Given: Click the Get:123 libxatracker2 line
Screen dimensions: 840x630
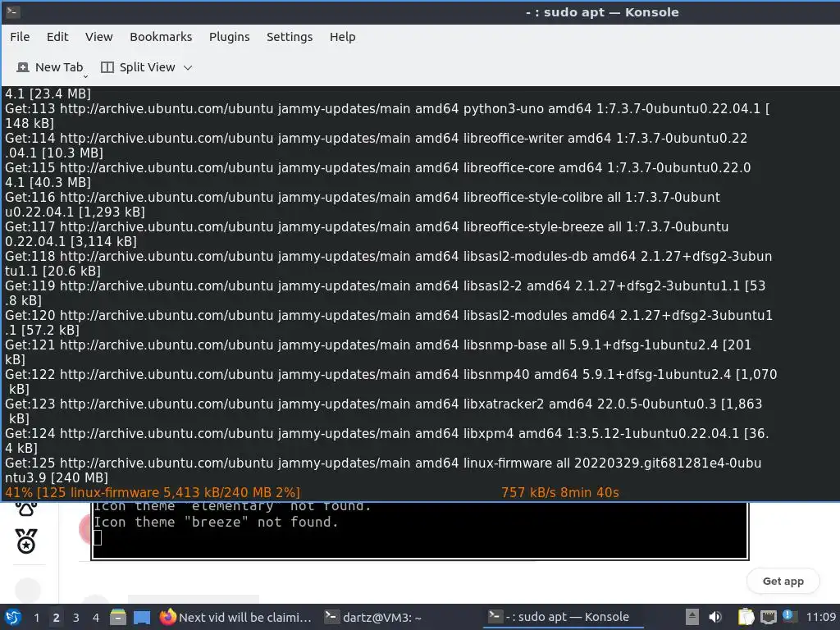Looking at the screenshot, I should (x=384, y=410).
